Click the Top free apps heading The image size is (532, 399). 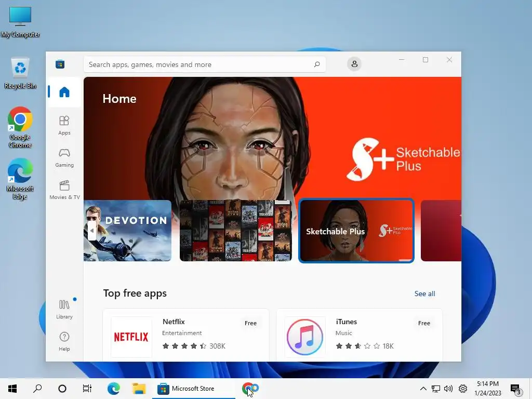[135, 293]
